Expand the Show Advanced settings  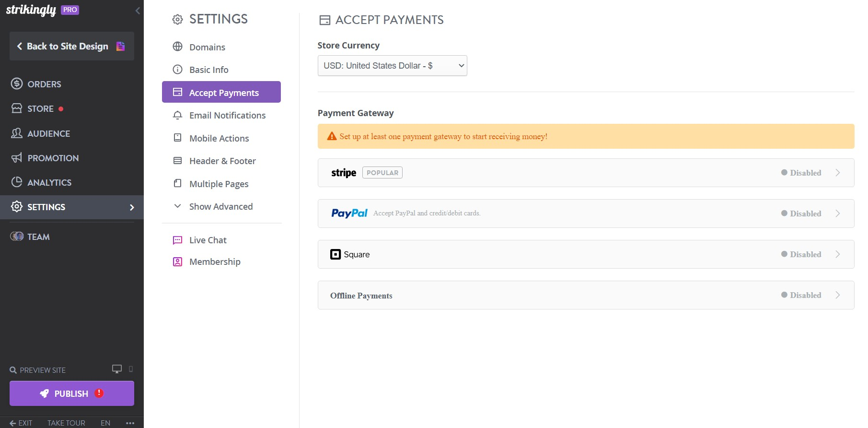[x=220, y=206]
